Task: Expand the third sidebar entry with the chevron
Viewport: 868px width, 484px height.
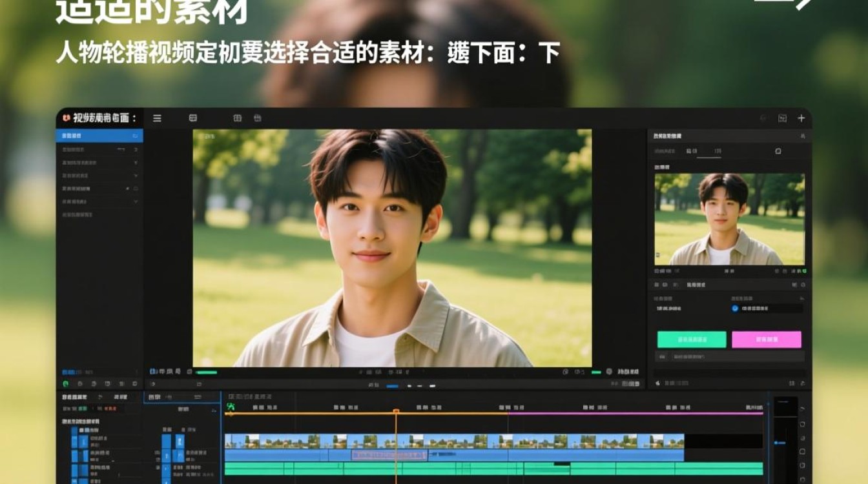Action: [135, 163]
